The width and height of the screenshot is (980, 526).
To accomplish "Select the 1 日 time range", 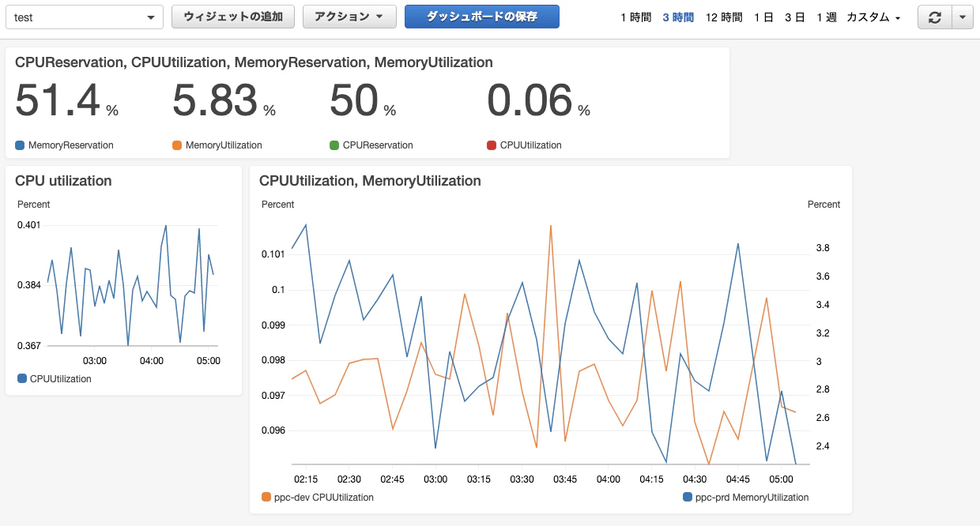I will tap(763, 17).
